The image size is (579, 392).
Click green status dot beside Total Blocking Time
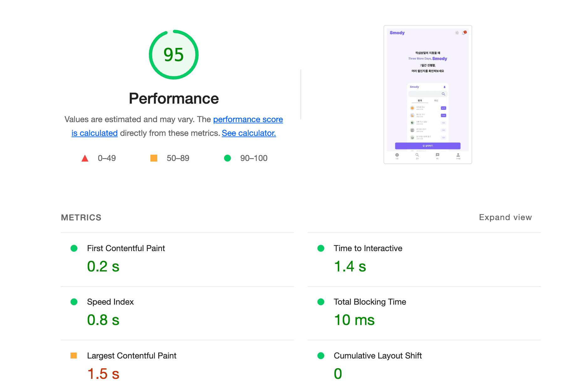(x=321, y=302)
